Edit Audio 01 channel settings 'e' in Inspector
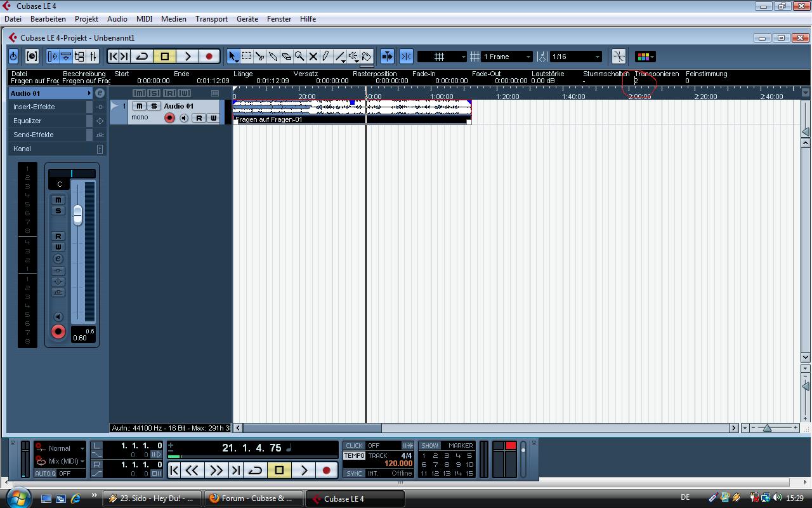Image resolution: width=812 pixels, height=508 pixels. pos(100,93)
